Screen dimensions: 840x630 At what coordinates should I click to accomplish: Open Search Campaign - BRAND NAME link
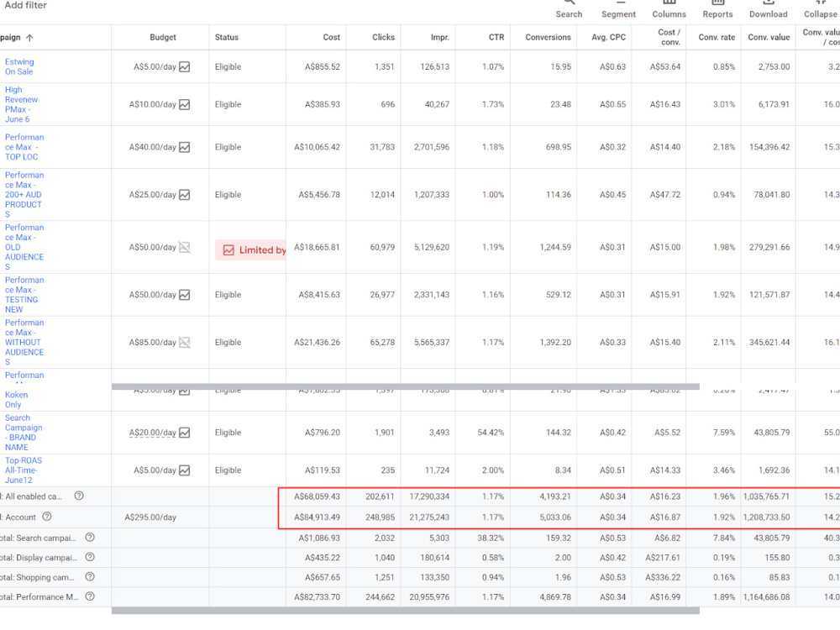(24, 433)
